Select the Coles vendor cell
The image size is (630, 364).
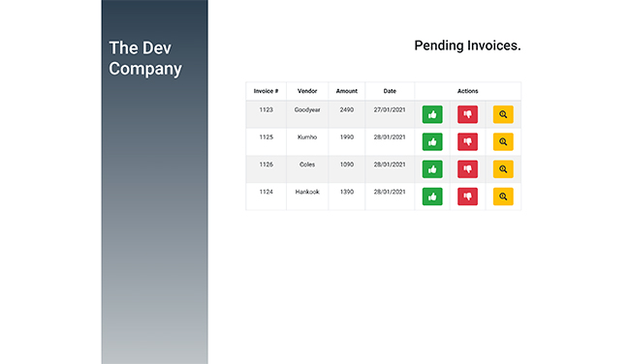point(307,169)
